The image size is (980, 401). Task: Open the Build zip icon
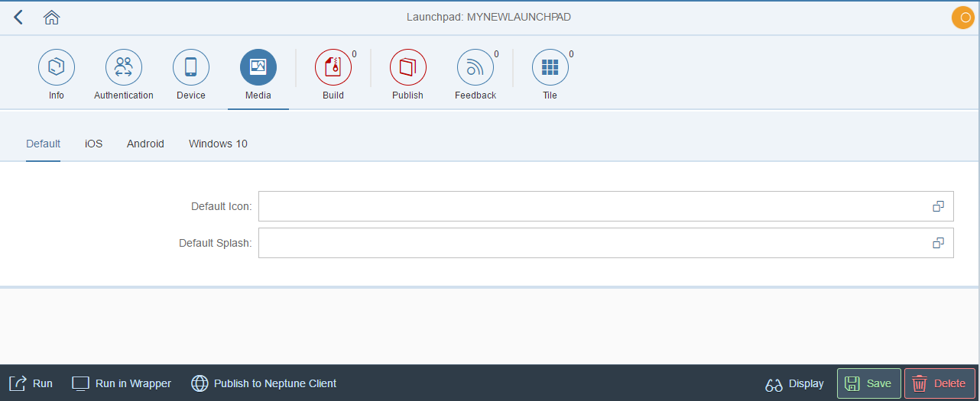point(333,67)
